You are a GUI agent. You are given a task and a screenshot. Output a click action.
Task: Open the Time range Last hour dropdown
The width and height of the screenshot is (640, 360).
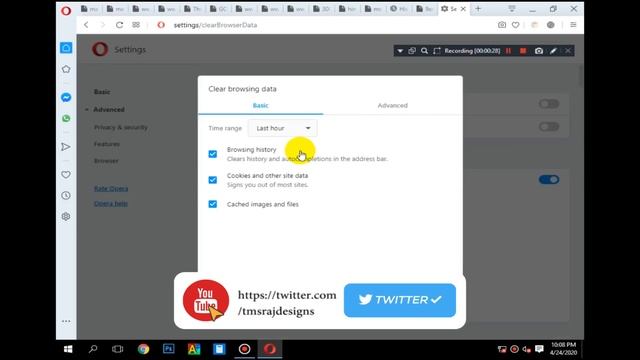pyautogui.click(x=282, y=128)
